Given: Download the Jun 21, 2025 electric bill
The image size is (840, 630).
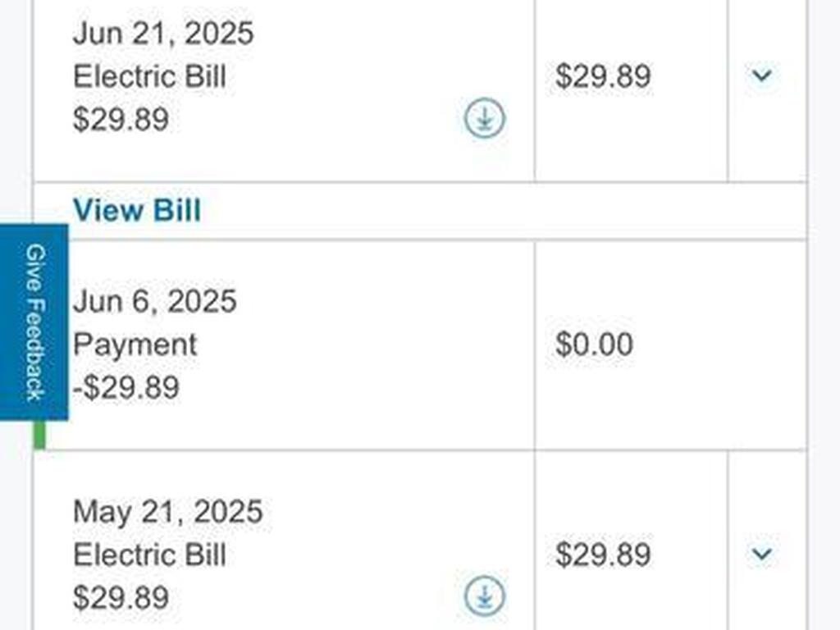Looking at the screenshot, I should [485, 119].
